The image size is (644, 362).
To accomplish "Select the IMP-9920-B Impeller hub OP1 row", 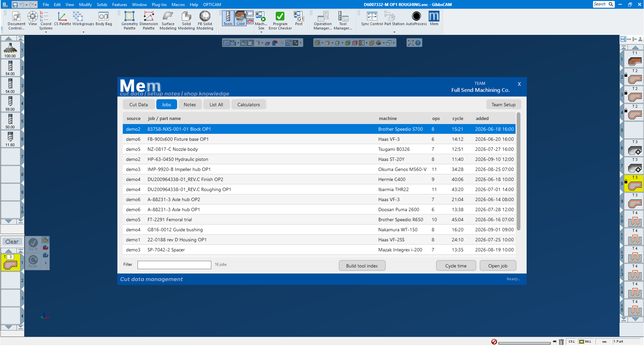I will tap(319, 169).
